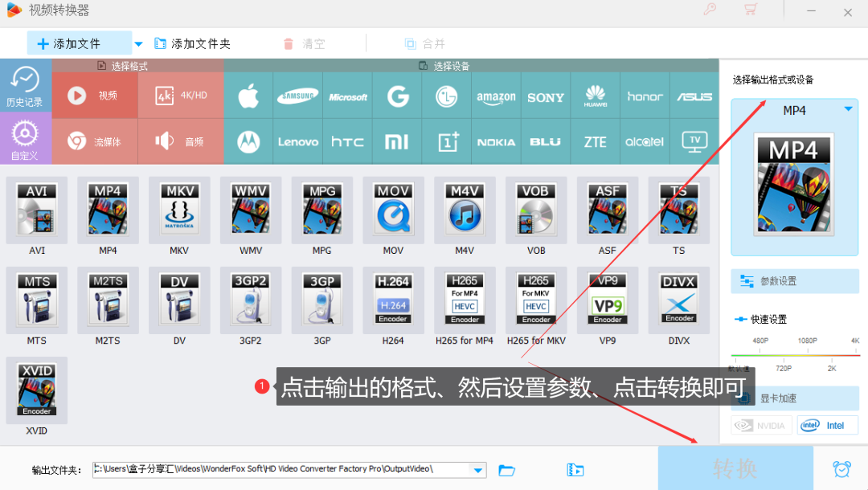Image resolution: width=868 pixels, height=490 pixels.
Task: Open Microsoft device presets
Action: tap(348, 96)
